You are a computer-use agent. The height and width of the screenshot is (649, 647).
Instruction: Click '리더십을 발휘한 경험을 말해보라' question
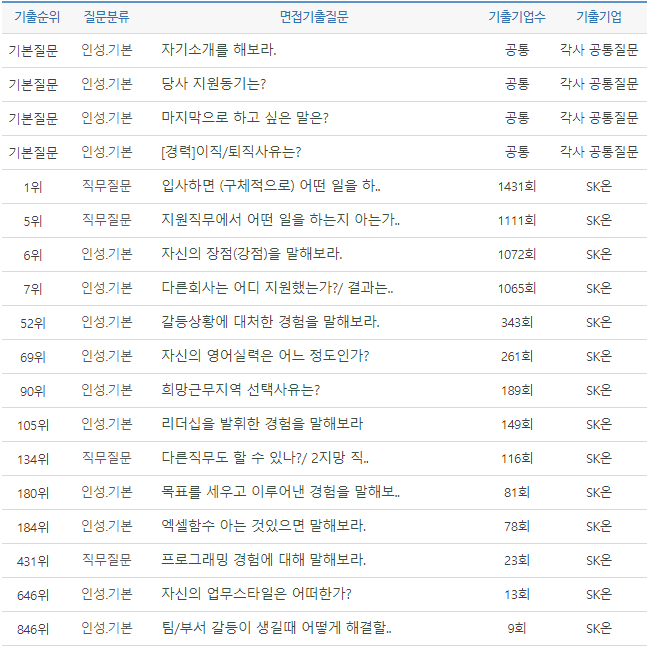pos(262,424)
